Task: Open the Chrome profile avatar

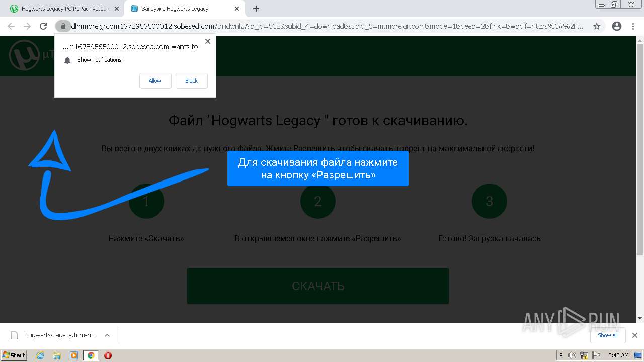Action: pyautogui.click(x=616, y=26)
